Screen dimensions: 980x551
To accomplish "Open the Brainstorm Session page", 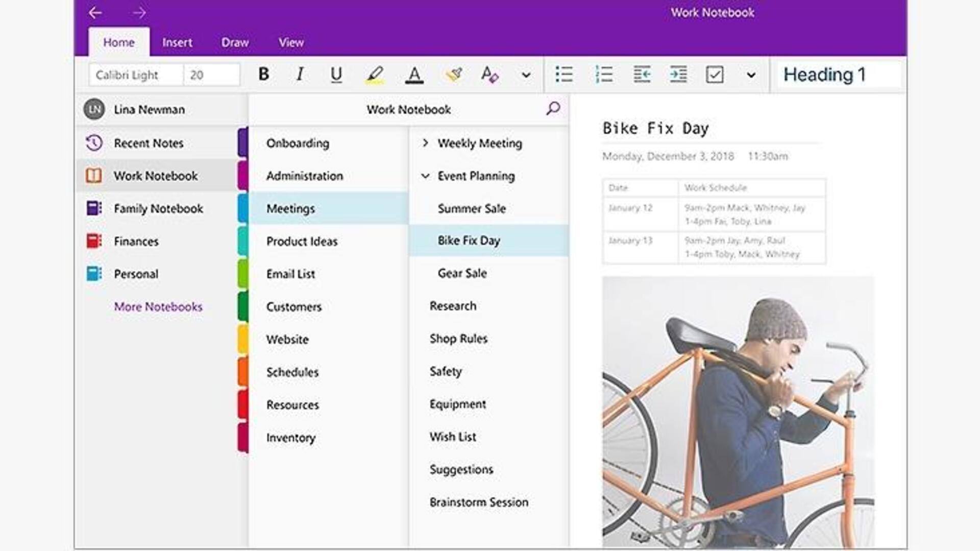I will click(489, 502).
